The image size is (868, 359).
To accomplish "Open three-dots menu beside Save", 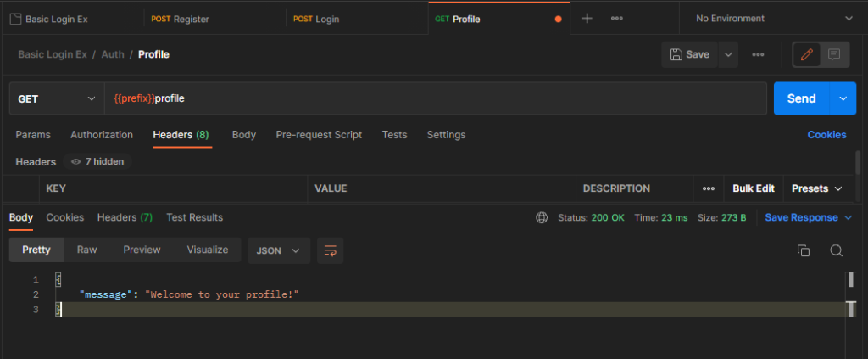I will 758,54.
